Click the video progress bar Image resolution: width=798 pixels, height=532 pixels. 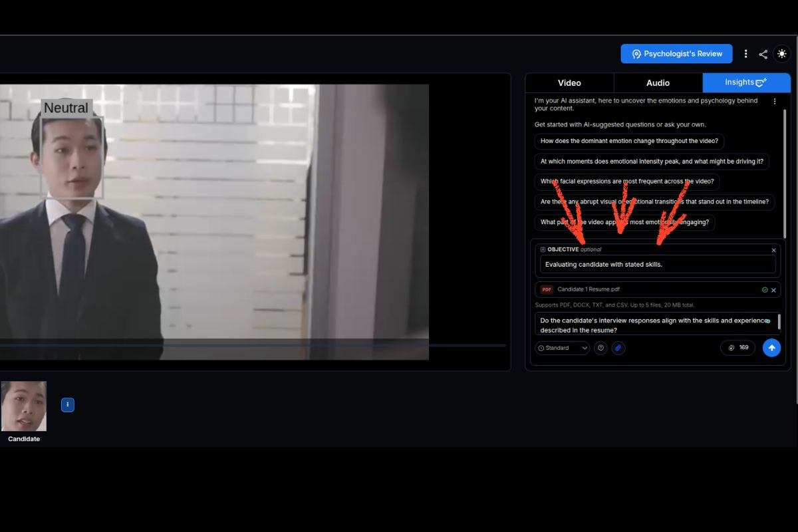click(253, 345)
